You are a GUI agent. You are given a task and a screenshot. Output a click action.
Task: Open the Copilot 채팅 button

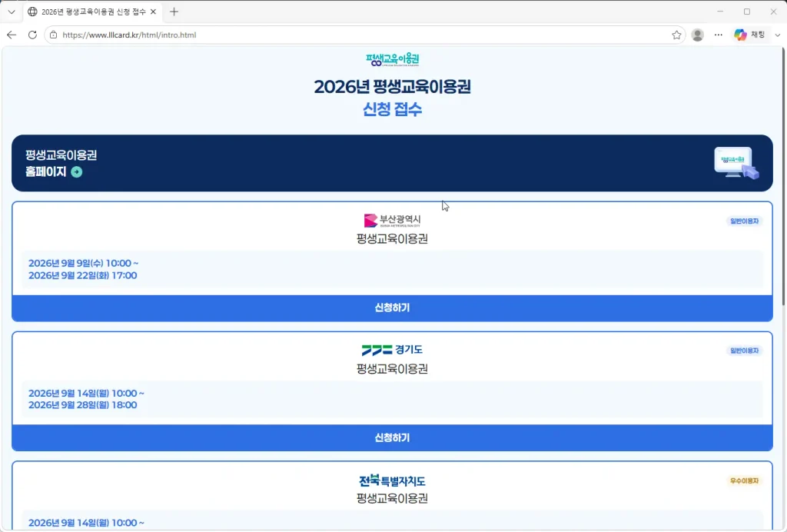(749, 35)
